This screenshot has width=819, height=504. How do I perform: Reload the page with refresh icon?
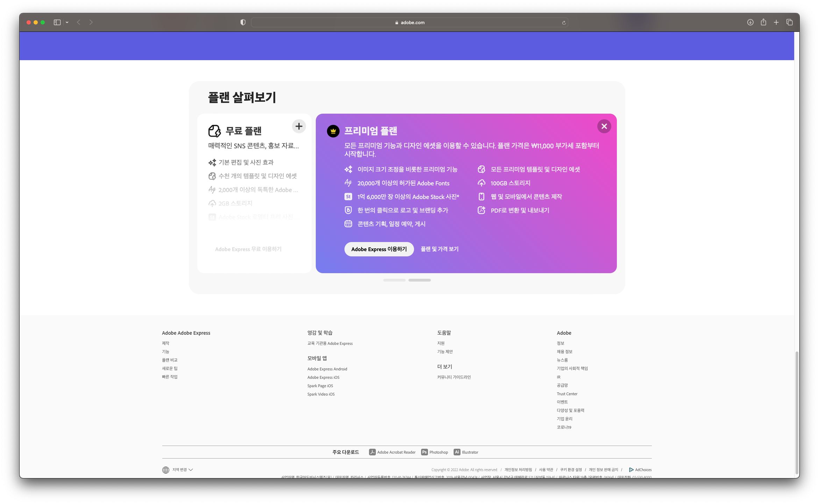[x=564, y=23]
